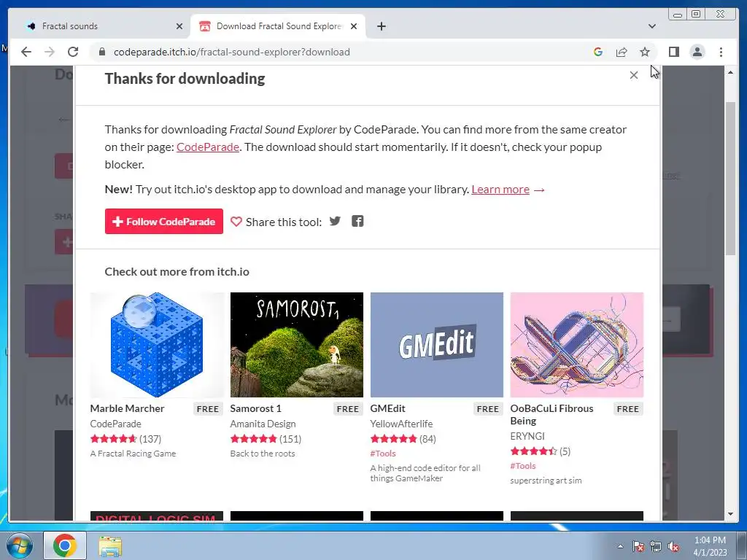The height and width of the screenshot is (560, 747).
Task: Open the YellowAfterlife author link
Action: click(x=402, y=424)
